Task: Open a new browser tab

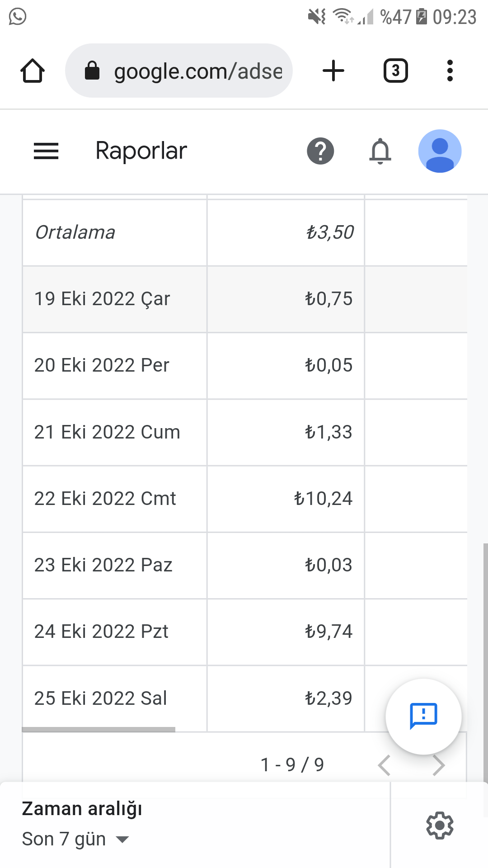Action: (333, 71)
